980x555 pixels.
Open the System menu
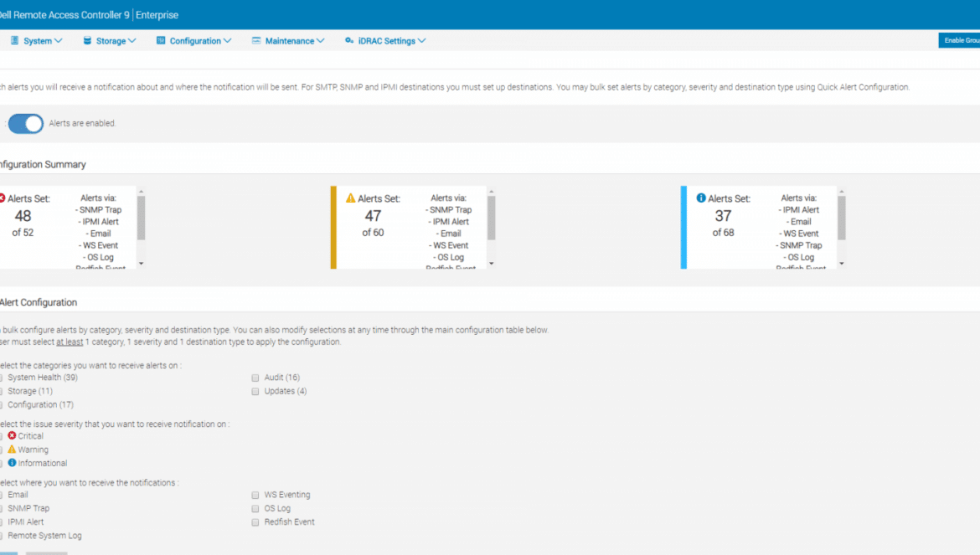[x=37, y=40]
